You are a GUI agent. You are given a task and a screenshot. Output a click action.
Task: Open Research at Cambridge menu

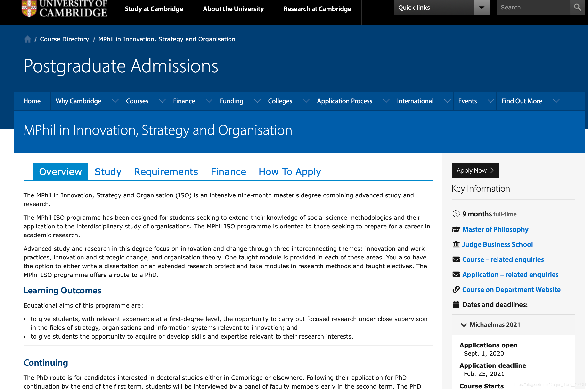pyautogui.click(x=317, y=9)
